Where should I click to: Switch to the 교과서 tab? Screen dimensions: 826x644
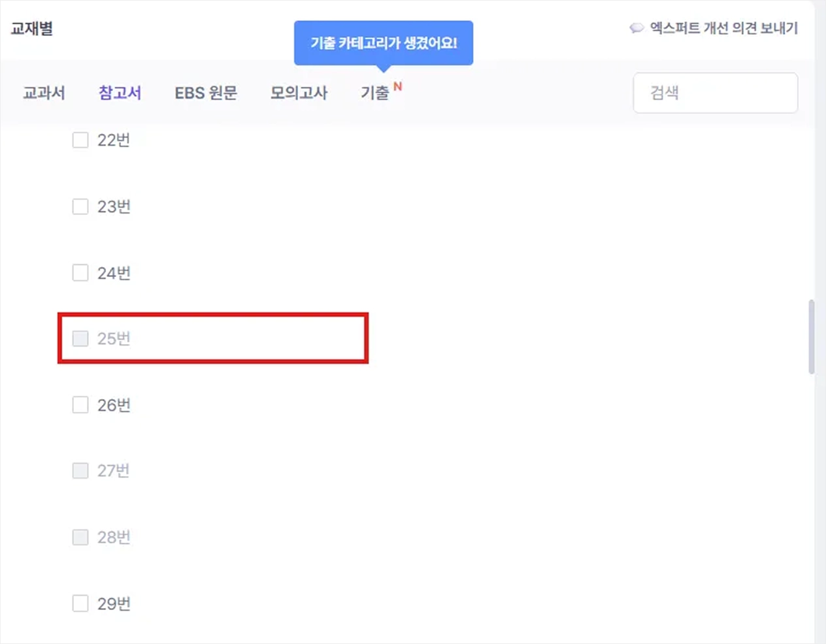(x=44, y=93)
